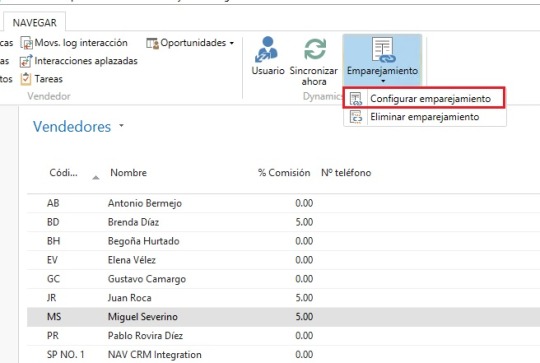The width and height of the screenshot is (540, 363).
Task: Select the Antonio Bermejo row name
Action: point(145,203)
